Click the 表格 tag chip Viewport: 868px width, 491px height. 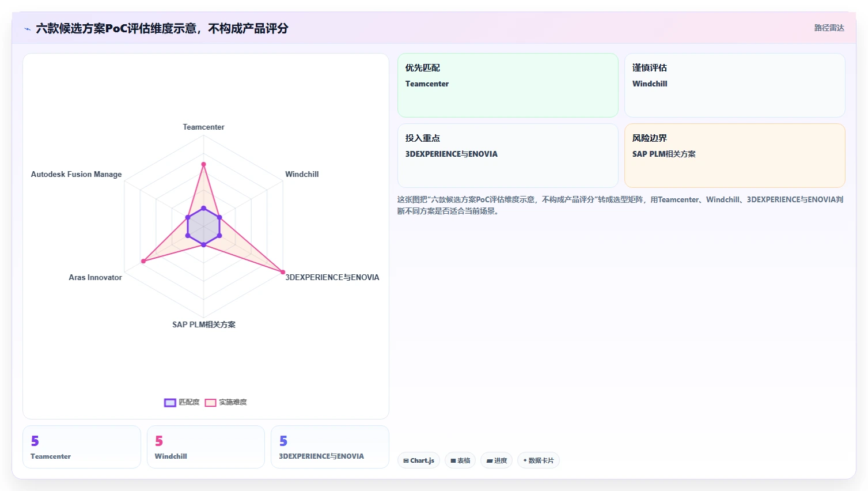point(460,460)
